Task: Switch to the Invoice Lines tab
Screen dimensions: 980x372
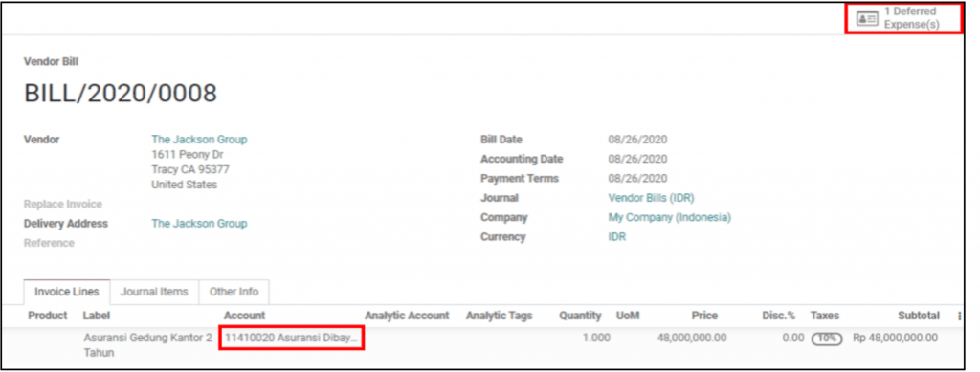Action: click(67, 292)
